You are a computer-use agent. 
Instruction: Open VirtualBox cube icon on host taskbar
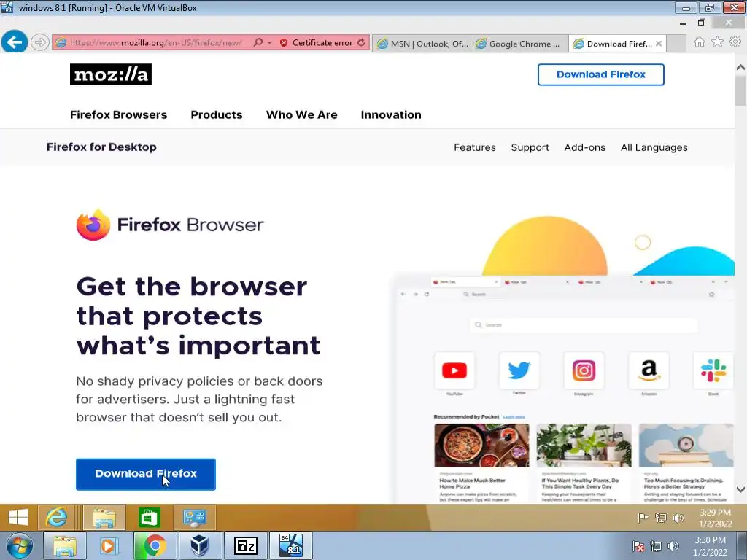200,545
